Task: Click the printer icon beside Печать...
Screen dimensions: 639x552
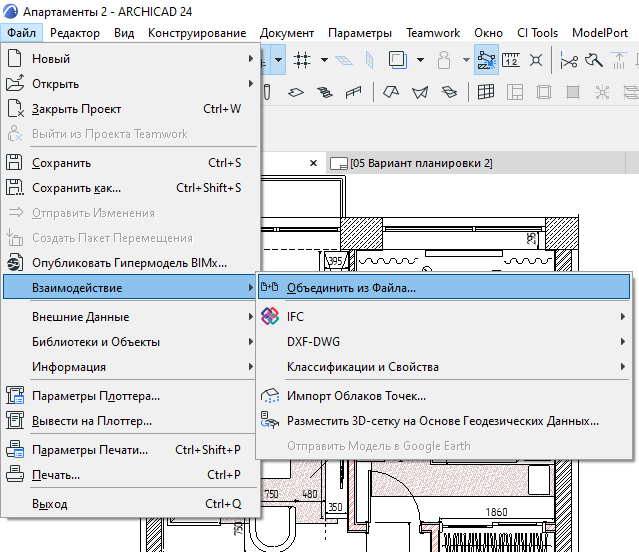Action: tap(15, 474)
